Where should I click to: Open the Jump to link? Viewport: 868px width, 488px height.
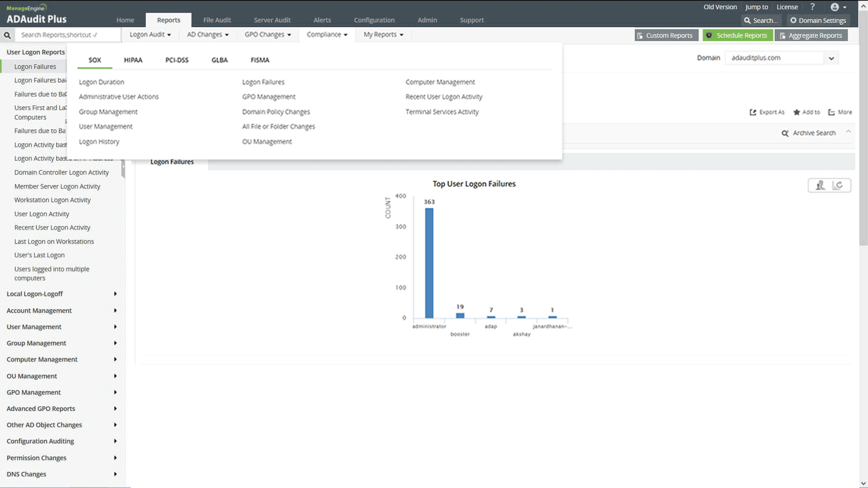click(756, 7)
